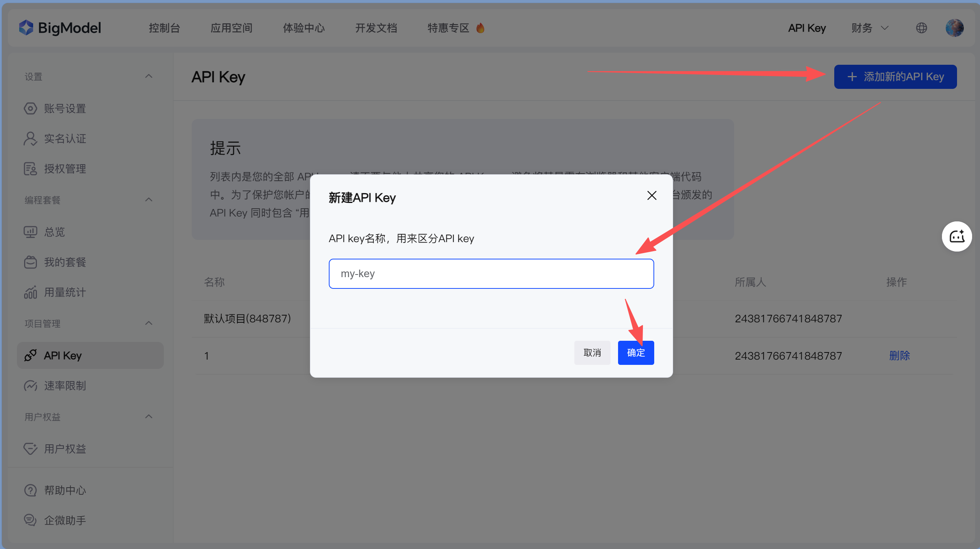Image resolution: width=980 pixels, height=549 pixels.
Task: Open 开发文档 in top navigation
Action: [x=376, y=28]
